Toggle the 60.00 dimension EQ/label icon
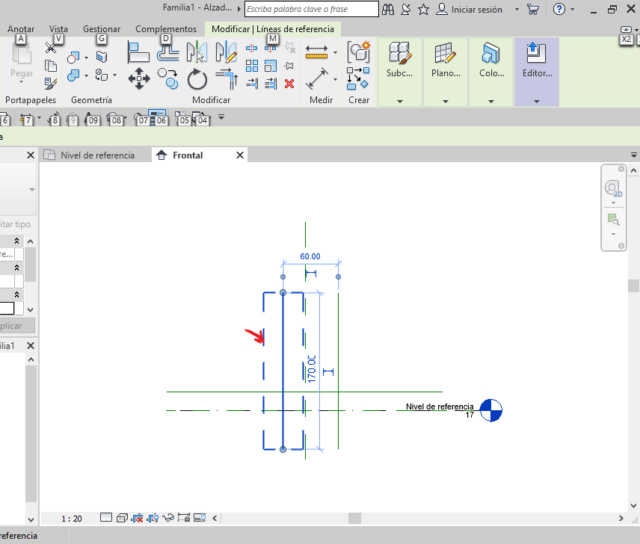The width and height of the screenshot is (640, 544). point(311,273)
